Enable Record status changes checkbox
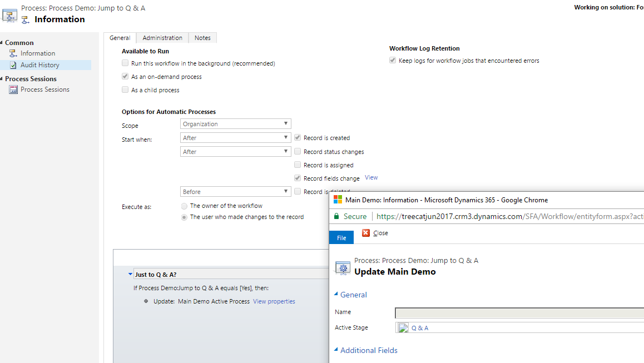This screenshot has width=644, height=363. click(x=298, y=152)
